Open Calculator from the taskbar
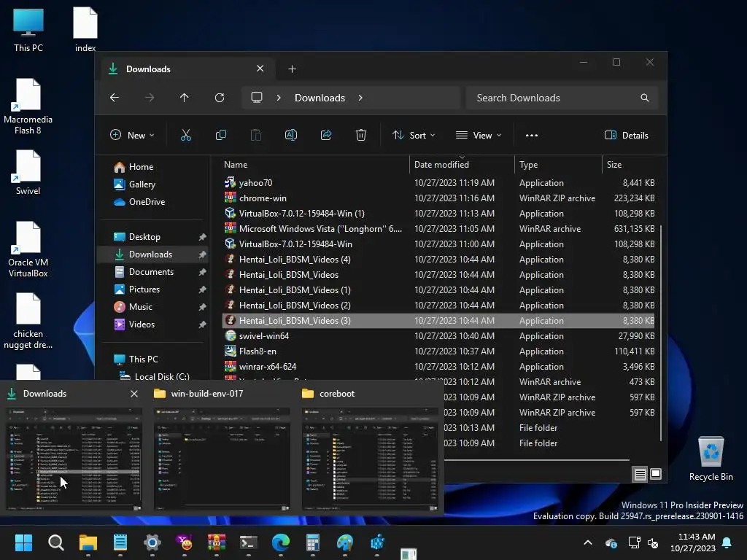 312,542
